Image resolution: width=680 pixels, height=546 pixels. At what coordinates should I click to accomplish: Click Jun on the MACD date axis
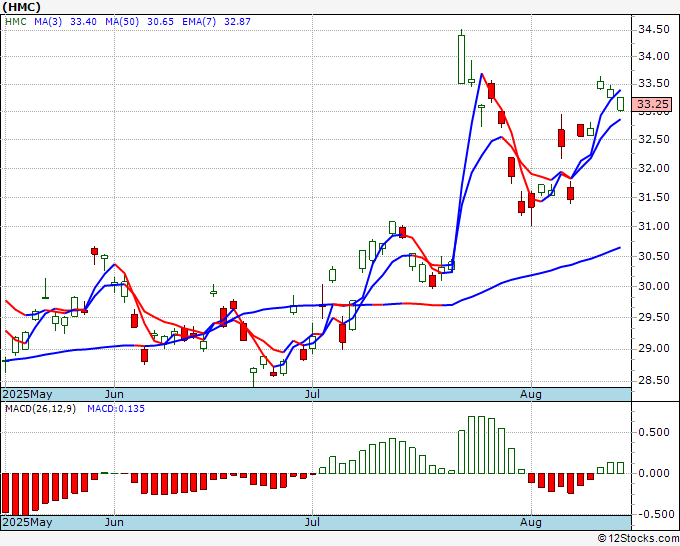coord(114,522)
